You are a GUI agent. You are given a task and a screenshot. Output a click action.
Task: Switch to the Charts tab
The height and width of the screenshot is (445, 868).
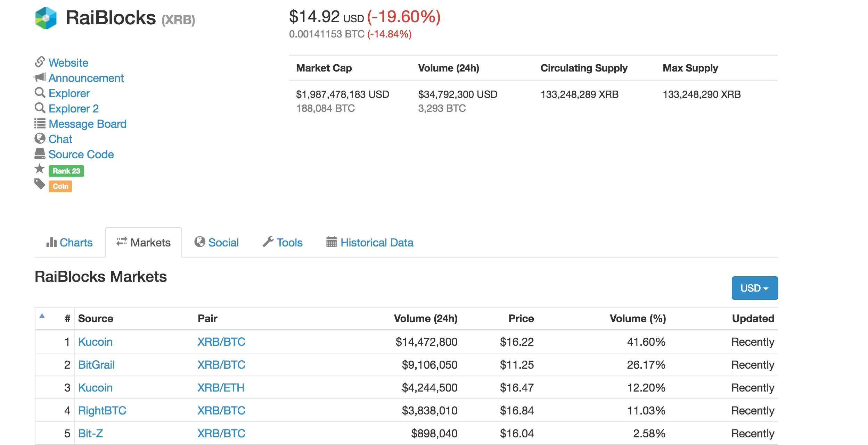click(x=68, y=242)
